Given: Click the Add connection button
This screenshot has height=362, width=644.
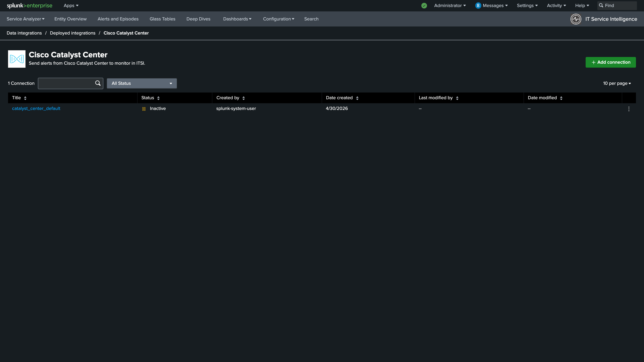Looking at the screenshot, I should (x=610, y=62).
